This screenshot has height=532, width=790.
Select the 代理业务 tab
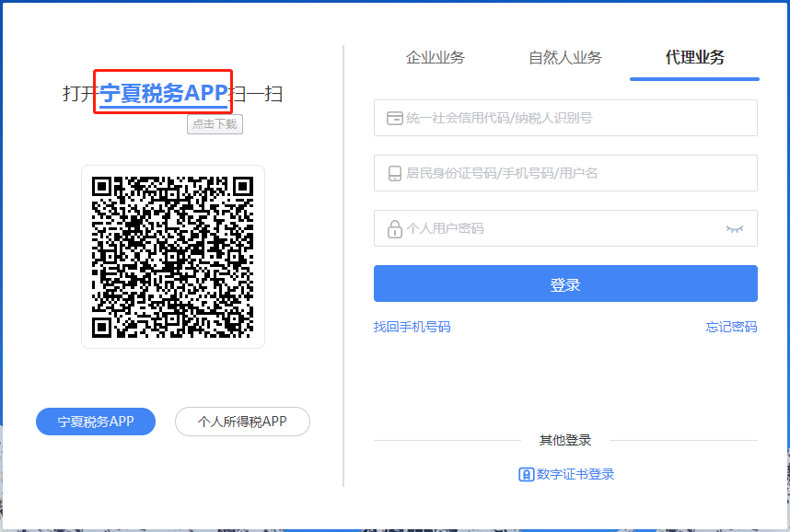[x=694, y=57]
